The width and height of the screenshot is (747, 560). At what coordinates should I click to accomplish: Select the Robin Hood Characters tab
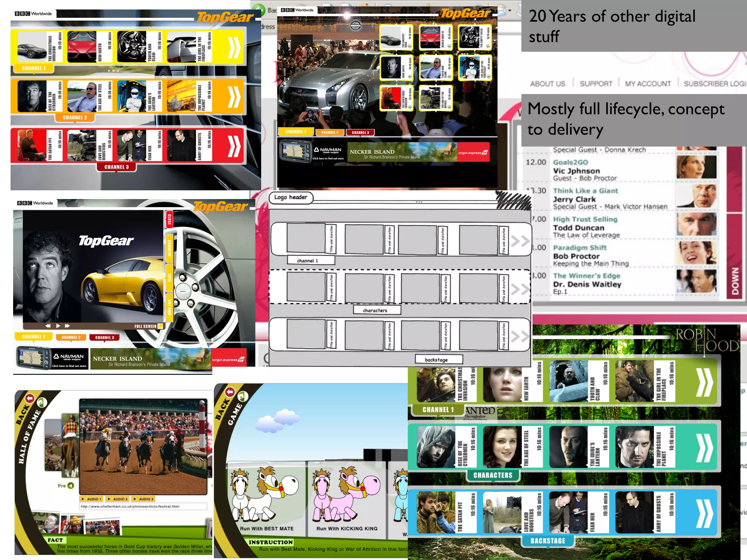pos(493,475)
